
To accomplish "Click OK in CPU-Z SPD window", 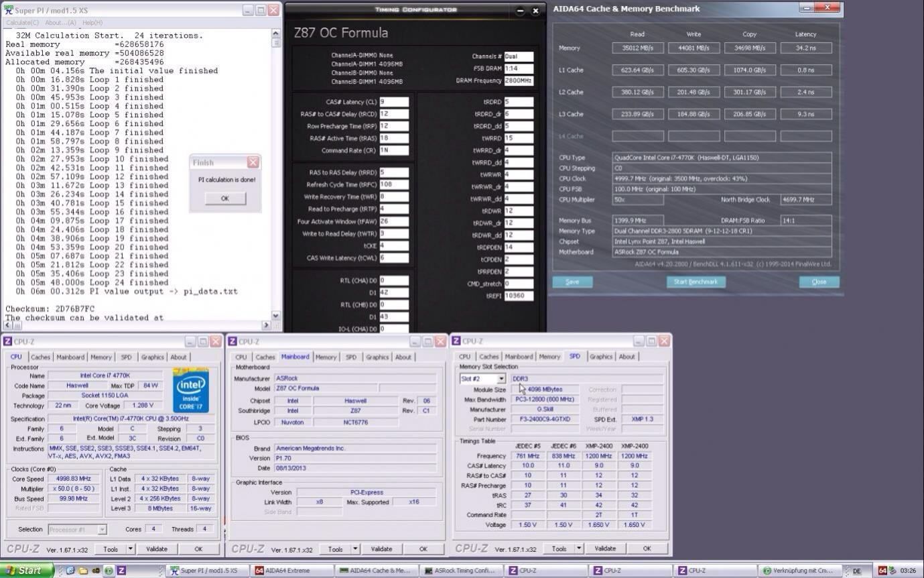I will (647, 548).
